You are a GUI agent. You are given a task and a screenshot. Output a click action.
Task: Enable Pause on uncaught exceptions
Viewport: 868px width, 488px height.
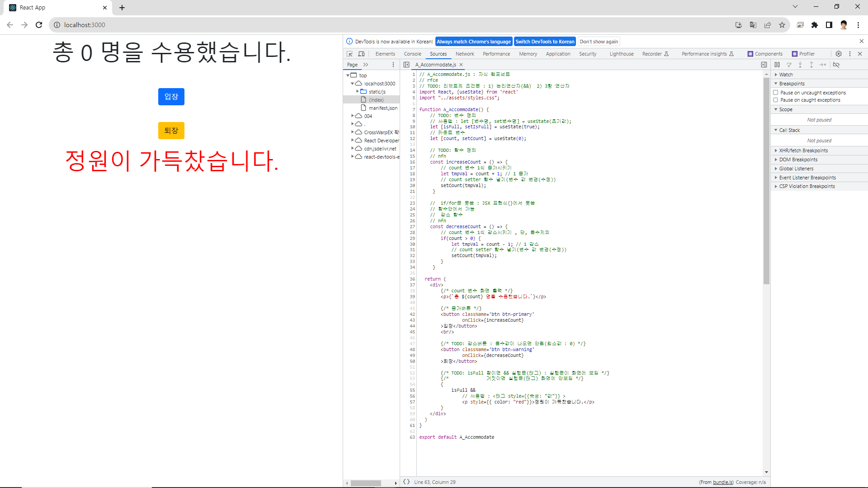(x=776, y=93)
